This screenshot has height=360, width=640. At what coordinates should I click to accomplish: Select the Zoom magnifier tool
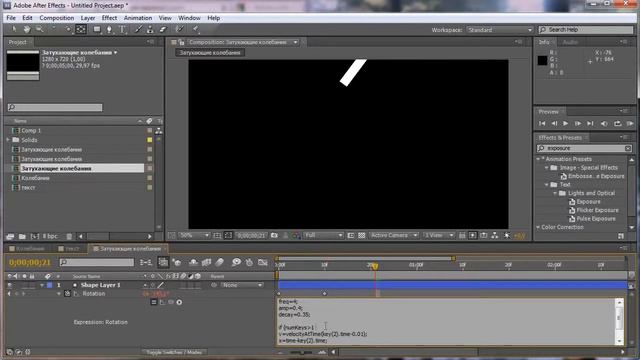pyautogui.click(x=40, y=29)
